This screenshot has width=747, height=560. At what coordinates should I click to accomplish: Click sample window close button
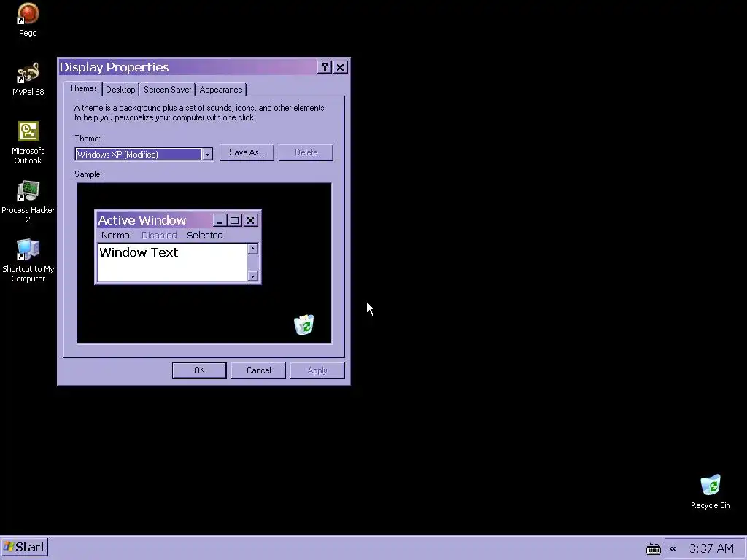251,220
